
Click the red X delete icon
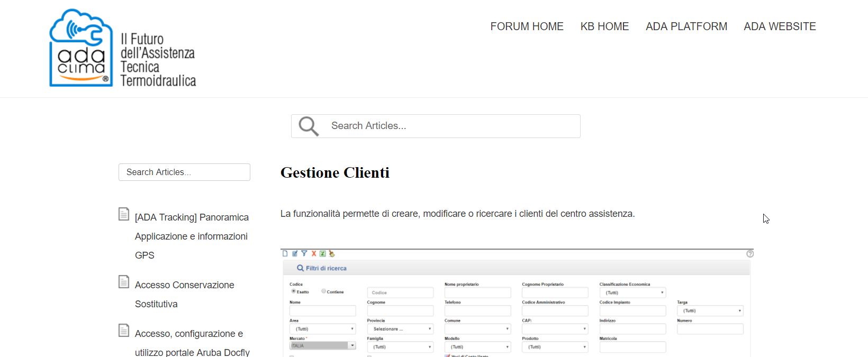314,253
